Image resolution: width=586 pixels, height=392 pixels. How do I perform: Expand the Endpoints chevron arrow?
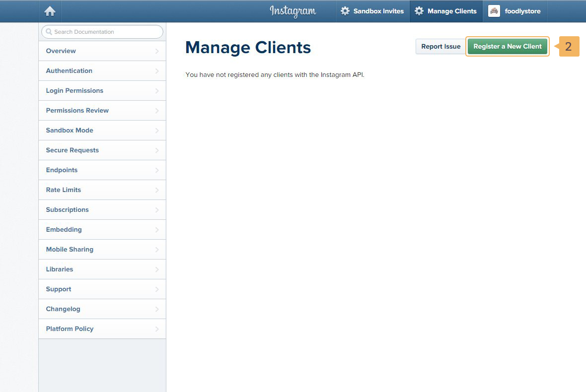pyautogui.click(x=157, y=170)
